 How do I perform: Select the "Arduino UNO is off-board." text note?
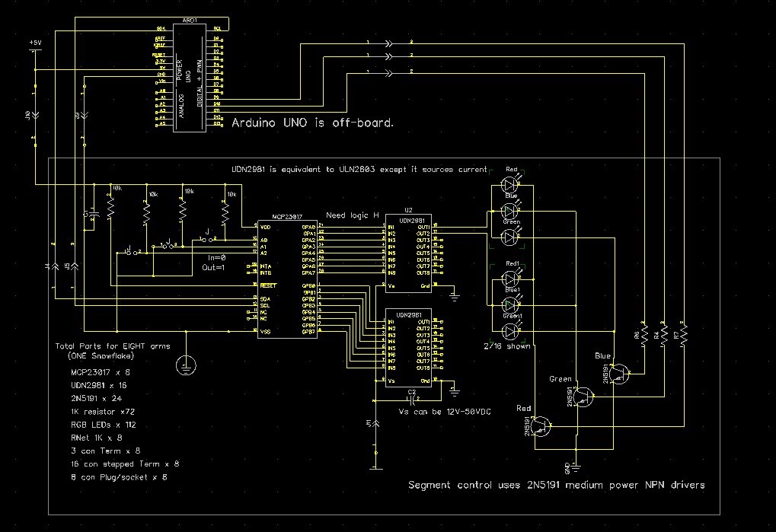(312, 122)
